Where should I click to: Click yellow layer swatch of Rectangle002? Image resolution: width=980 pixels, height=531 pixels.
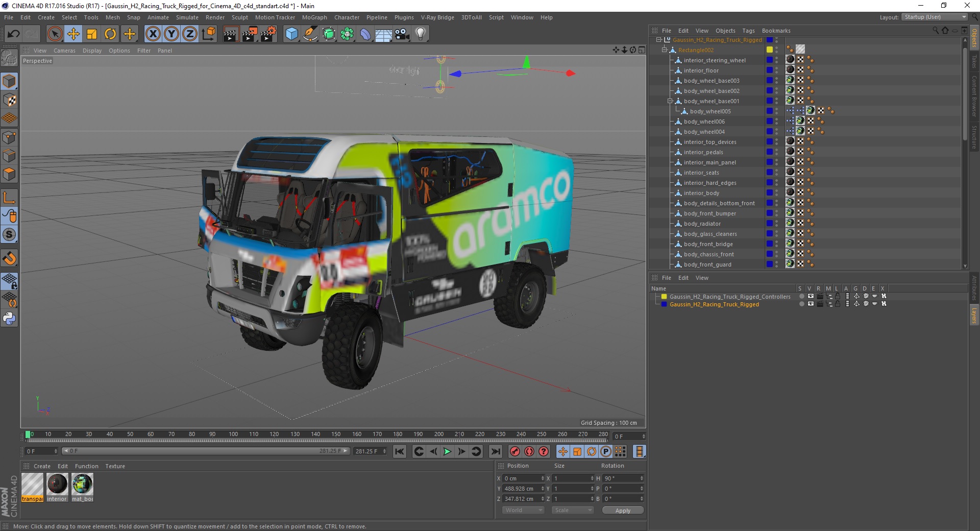click(769, 50)
